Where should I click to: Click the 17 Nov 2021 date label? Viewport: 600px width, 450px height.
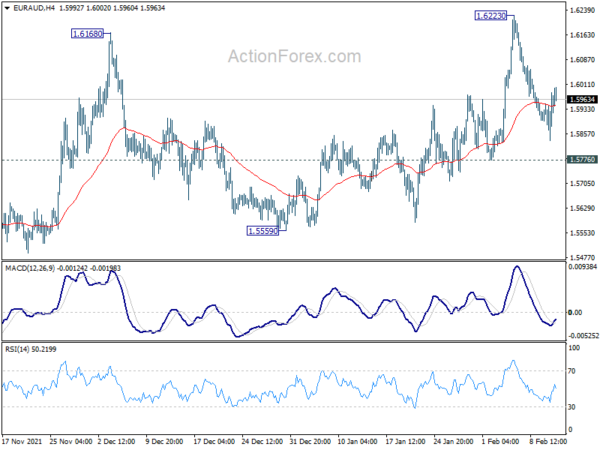[x=23, y=441]
